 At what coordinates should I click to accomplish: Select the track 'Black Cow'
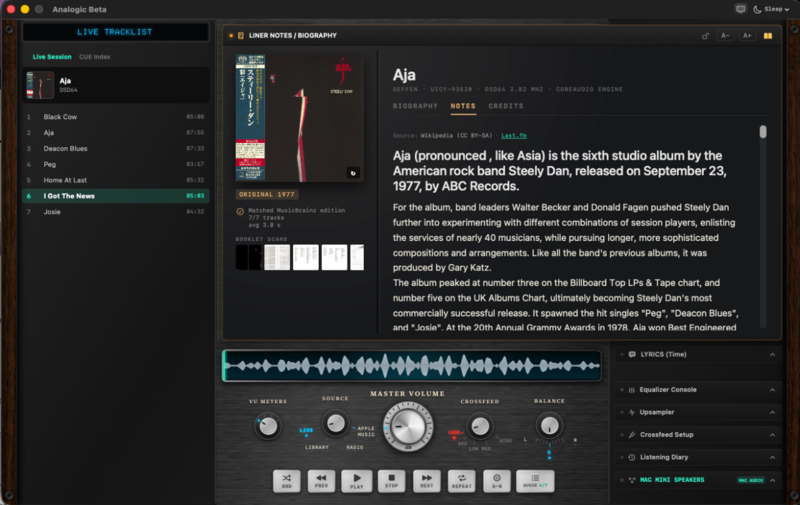pos(115,117)
